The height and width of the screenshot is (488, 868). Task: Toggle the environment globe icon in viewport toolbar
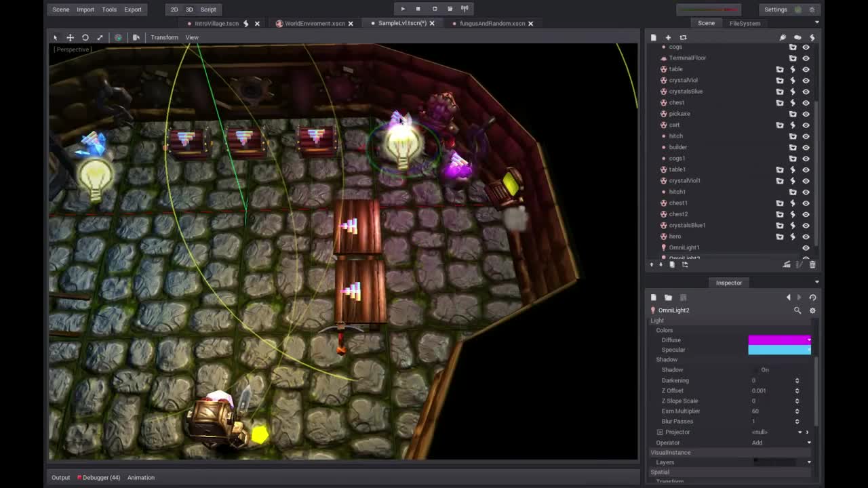coord(118,37)
